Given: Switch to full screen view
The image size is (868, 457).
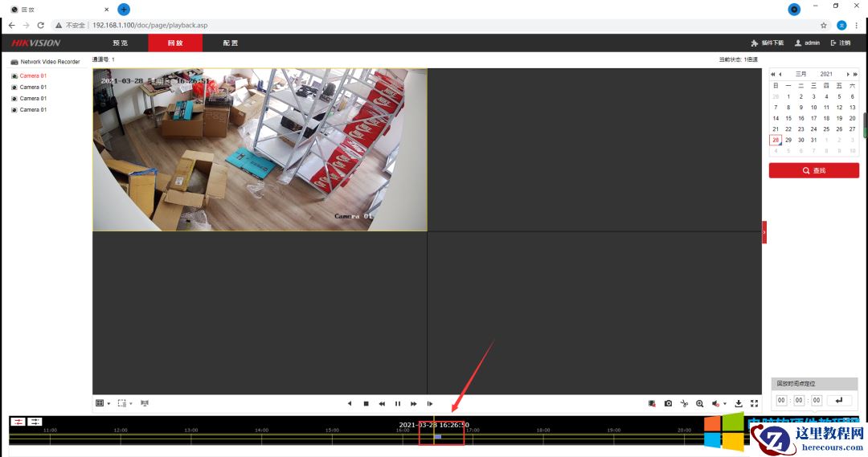Looking at the screenshot, I should (x=754, y=403).
